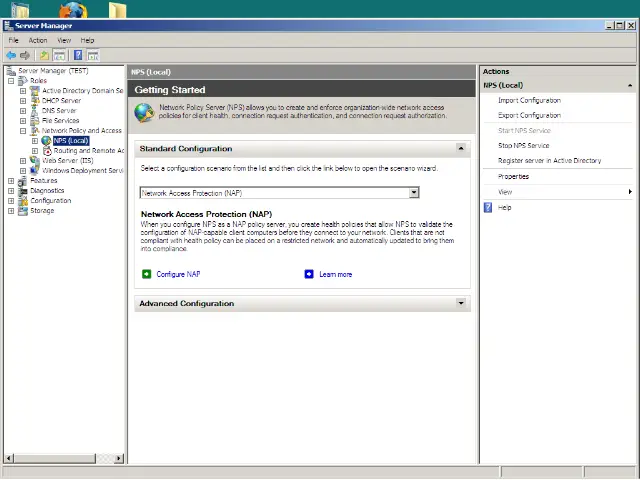
Task: Click the File Services role icon
Action: click(x=35, y=120)
